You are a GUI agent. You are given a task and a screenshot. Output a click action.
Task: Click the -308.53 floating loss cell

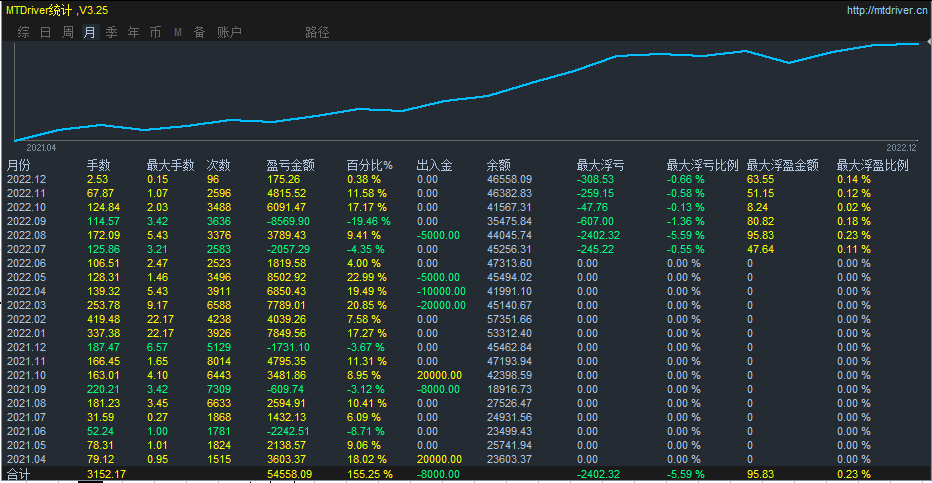point(595,179)
